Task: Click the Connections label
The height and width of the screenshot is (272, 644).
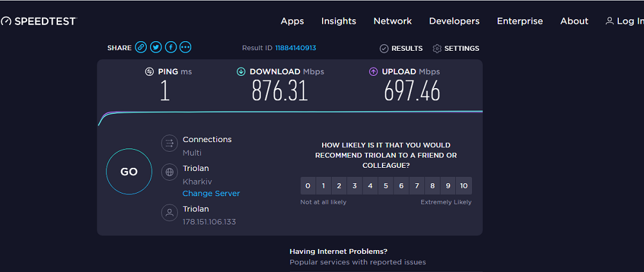Action: (x=207, y=140)
